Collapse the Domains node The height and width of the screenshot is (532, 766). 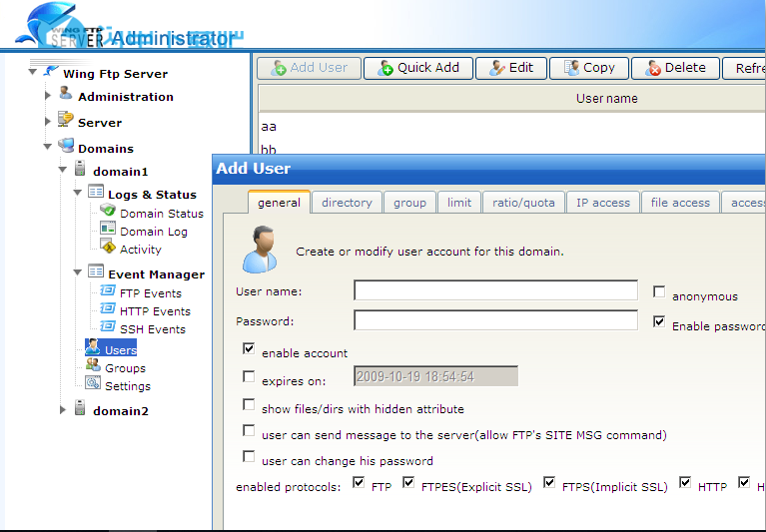click(x=47, y=147)
